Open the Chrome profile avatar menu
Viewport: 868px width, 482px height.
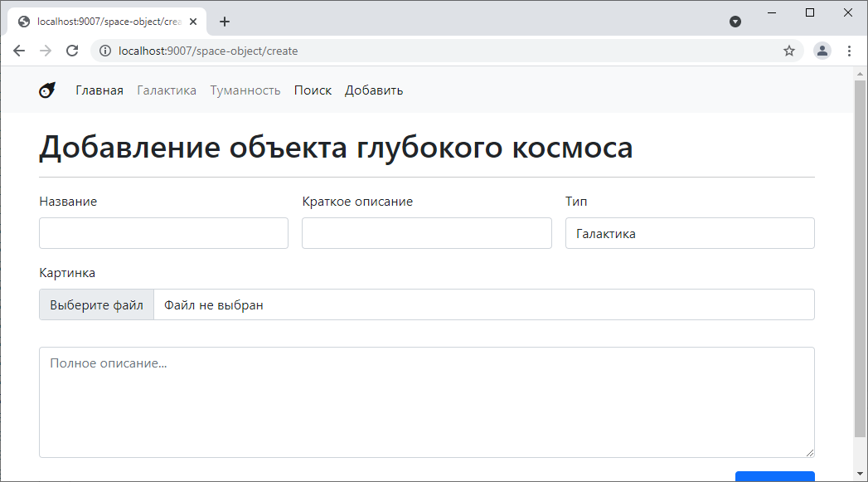pos(822,51)
